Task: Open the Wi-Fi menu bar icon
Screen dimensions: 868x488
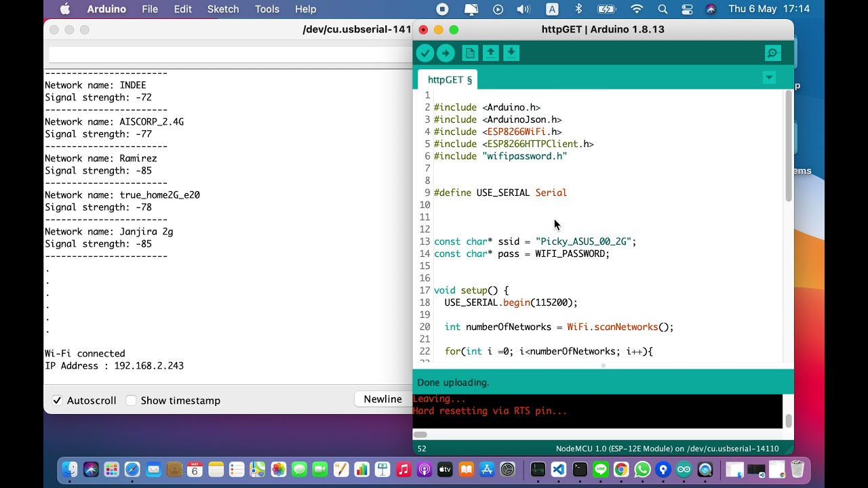Action: click(x=636, y=9)
